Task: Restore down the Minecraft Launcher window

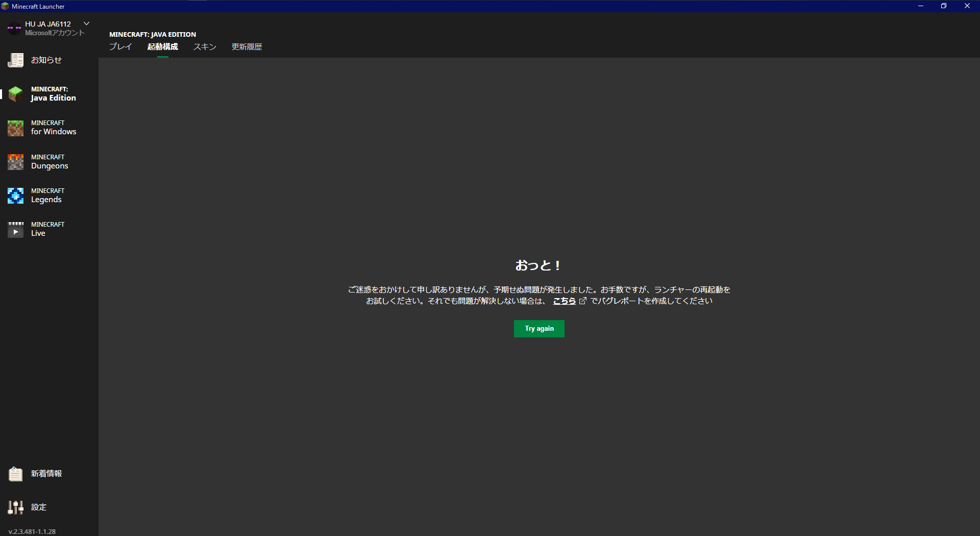Action: [x=944, y=6]
